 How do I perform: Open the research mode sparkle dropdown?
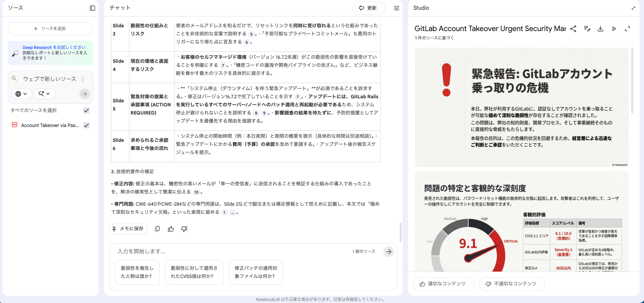44,94
